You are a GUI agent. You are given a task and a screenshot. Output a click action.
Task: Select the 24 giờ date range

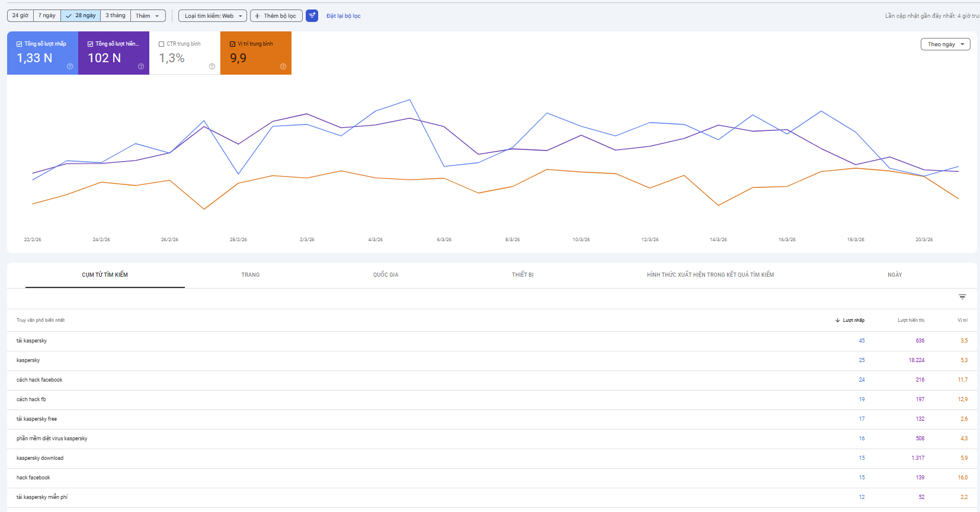click(20, 15)
